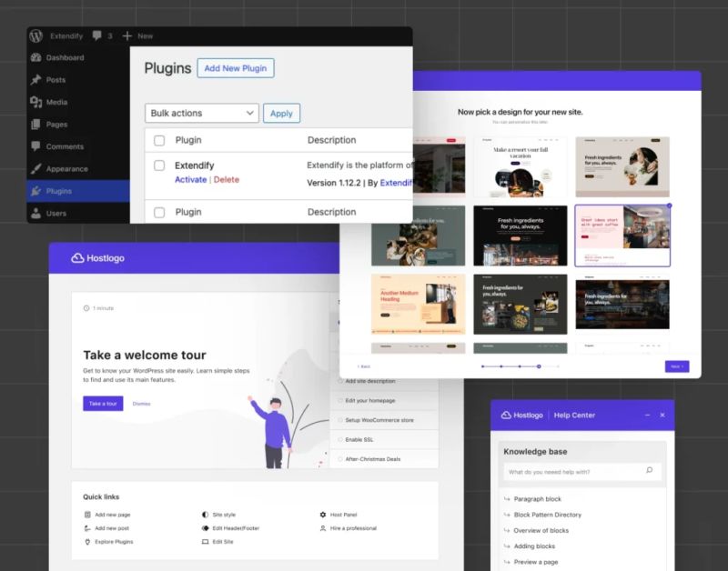This screenshot has width=728, height=571.
Task: Open Overview of blocks help article
Action: [x=541, y=531]
